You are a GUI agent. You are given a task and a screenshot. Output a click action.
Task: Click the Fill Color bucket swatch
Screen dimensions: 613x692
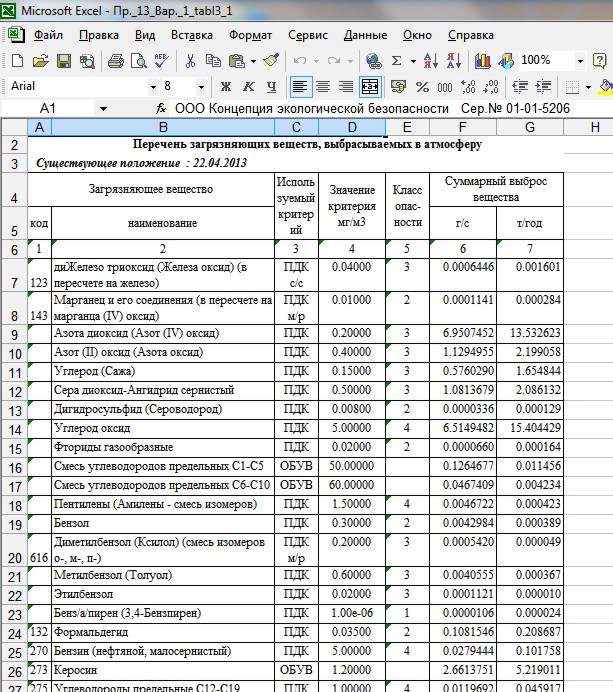point(605,87)
